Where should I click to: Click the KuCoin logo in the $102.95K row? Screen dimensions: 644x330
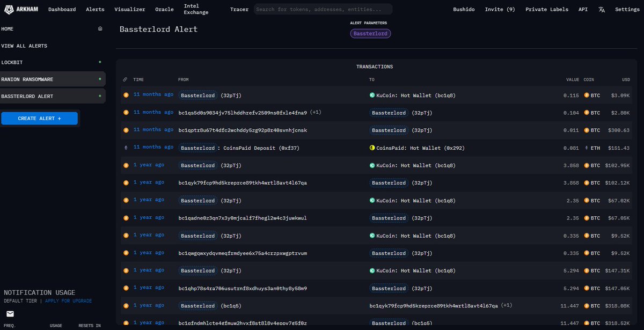tap(372, 165)
